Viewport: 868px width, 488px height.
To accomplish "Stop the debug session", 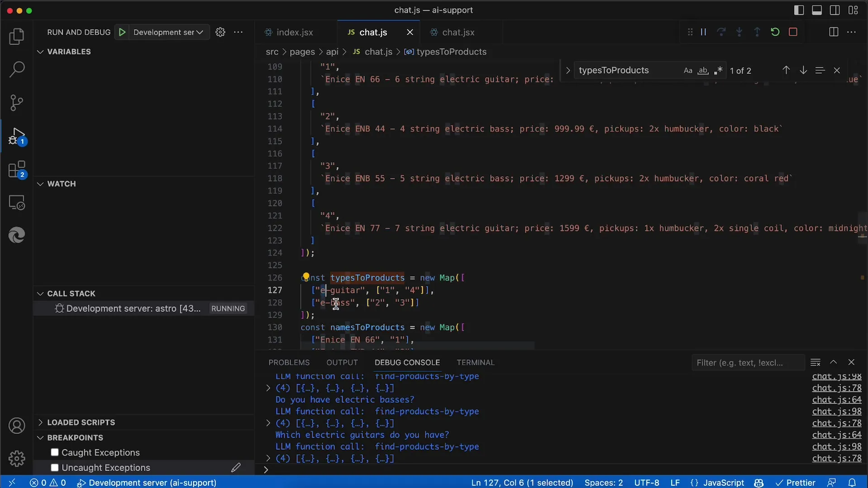I will click(x=793, y=32).
